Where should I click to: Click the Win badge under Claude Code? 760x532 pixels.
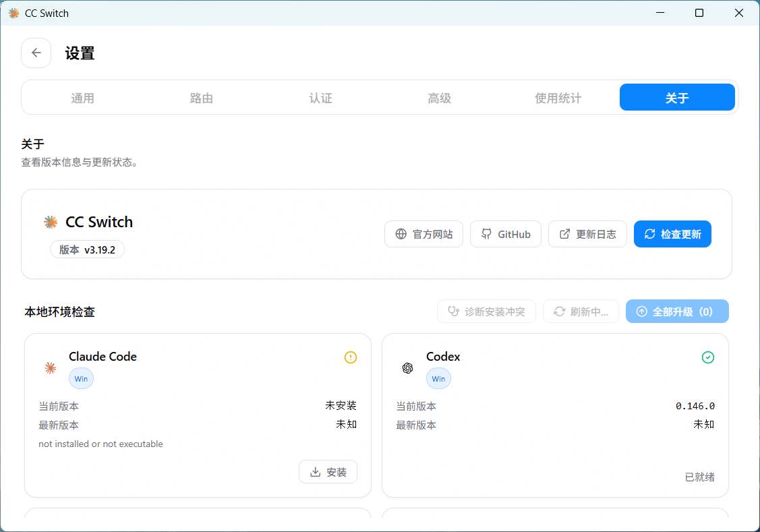[81, 379]
